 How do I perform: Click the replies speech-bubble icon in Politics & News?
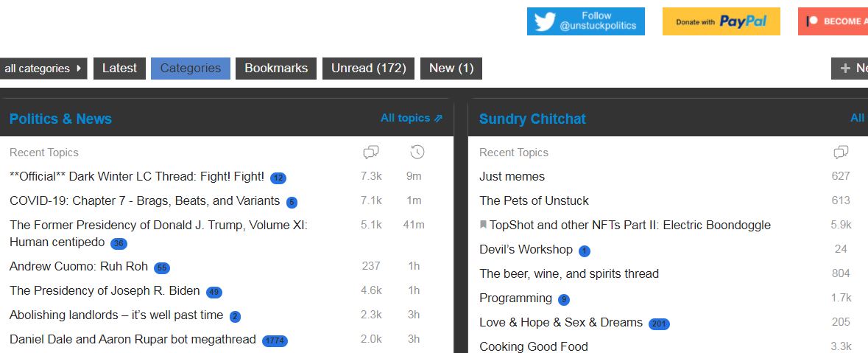coord(371,153)
